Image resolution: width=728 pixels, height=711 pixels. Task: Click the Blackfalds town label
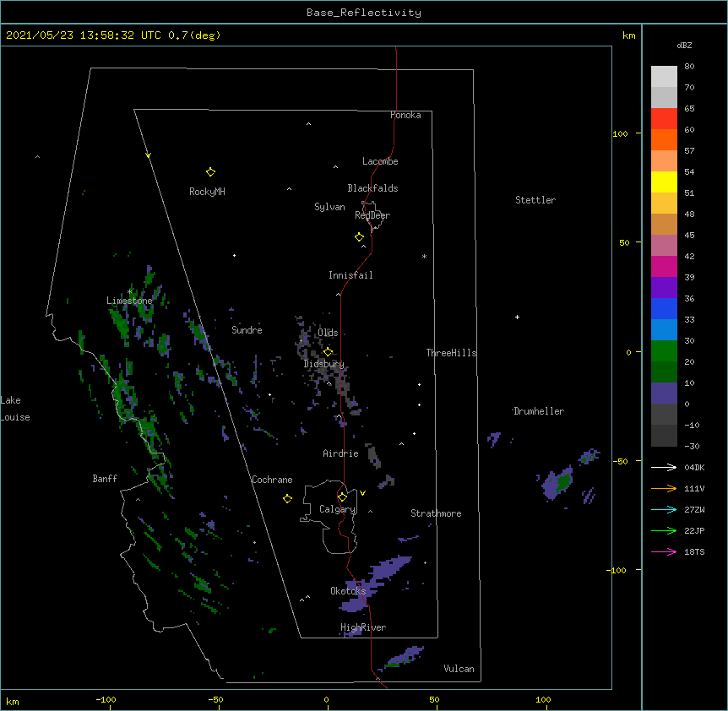click(372, 188)
